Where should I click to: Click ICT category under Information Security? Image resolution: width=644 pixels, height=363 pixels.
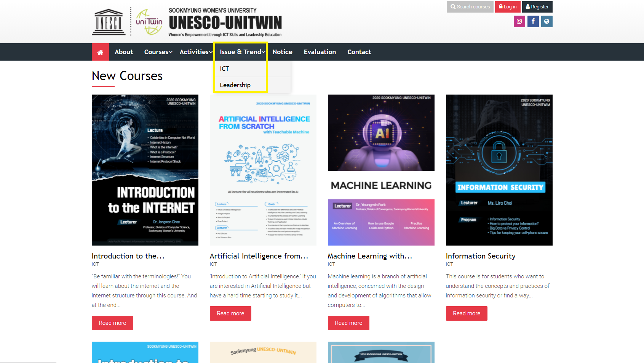point(449,264)
